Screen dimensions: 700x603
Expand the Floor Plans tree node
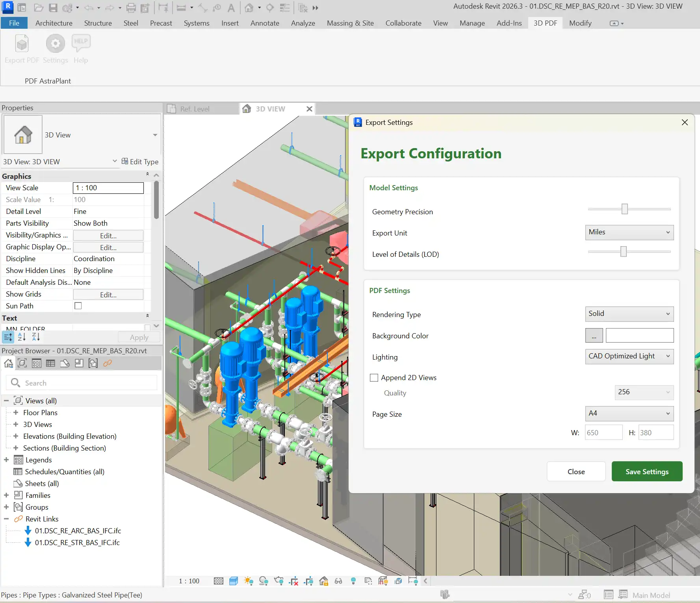[x=16, y=412]
